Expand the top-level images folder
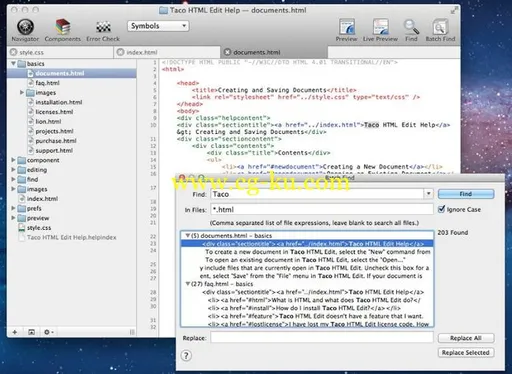This screenshot has height=374, width=512. click(x=13, y=189)
